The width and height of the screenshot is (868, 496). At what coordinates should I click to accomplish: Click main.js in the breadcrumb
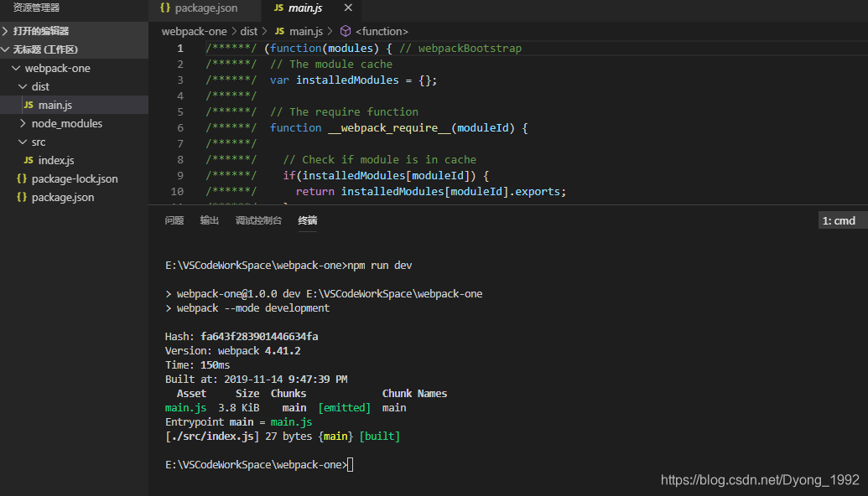click(x=306, y=31)
